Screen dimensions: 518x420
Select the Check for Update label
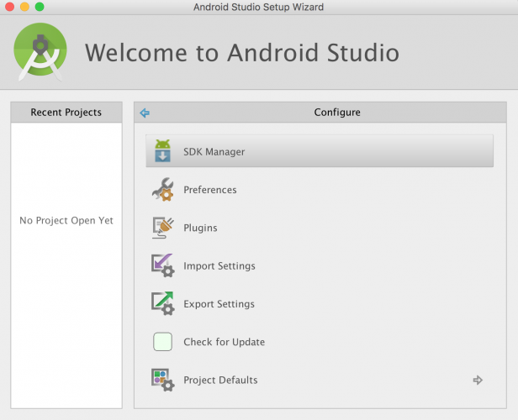224,342
